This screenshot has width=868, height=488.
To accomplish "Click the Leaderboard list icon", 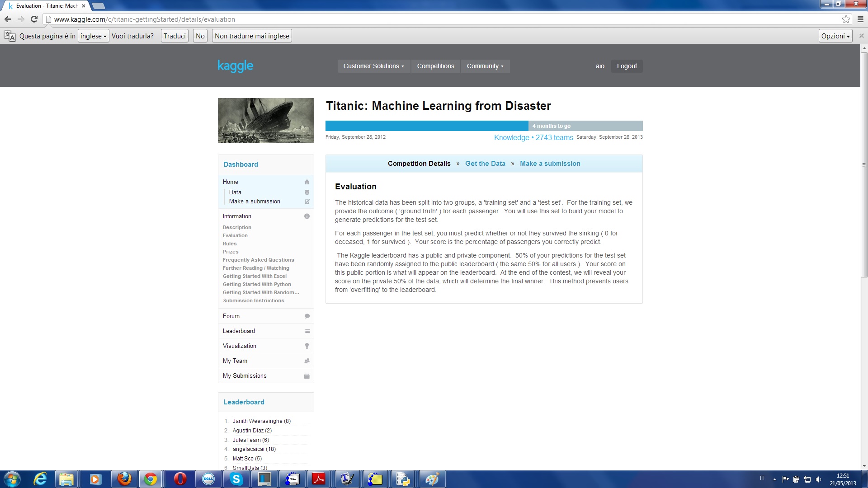I will [307, 331].
